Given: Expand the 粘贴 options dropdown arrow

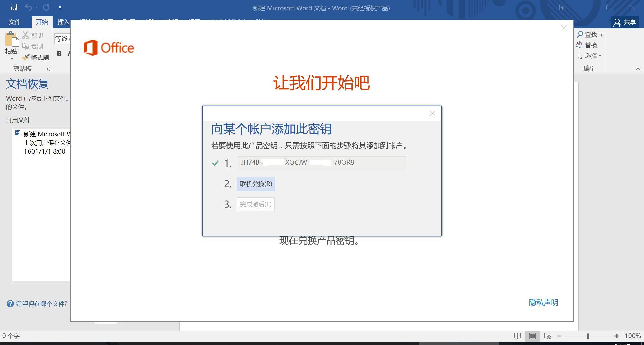Looking at the screenshot, I should point(11,59).
